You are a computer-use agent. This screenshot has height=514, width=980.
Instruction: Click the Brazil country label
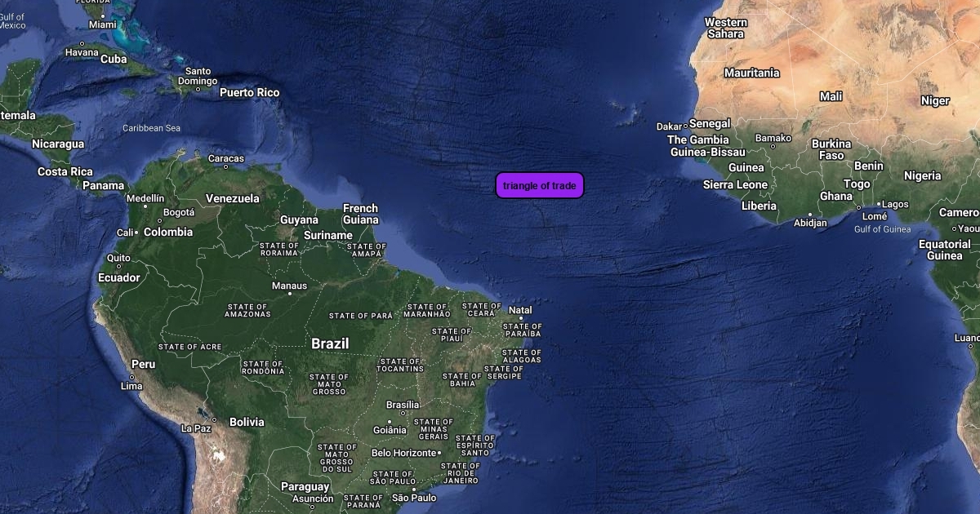(330, 343)
